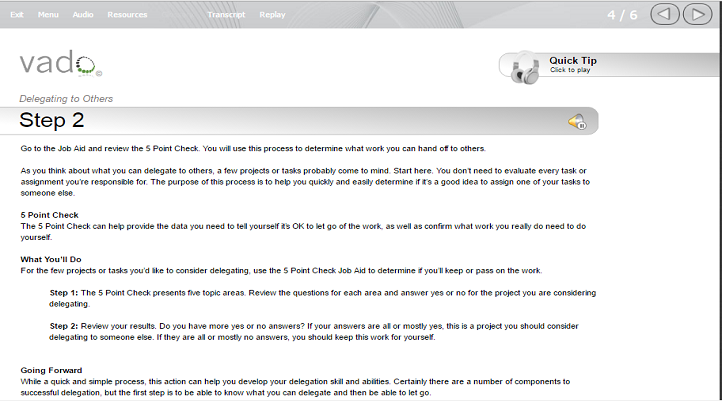Click the What You'll Do heading
This screenshot has width=722, height=405.
(51, 259)
